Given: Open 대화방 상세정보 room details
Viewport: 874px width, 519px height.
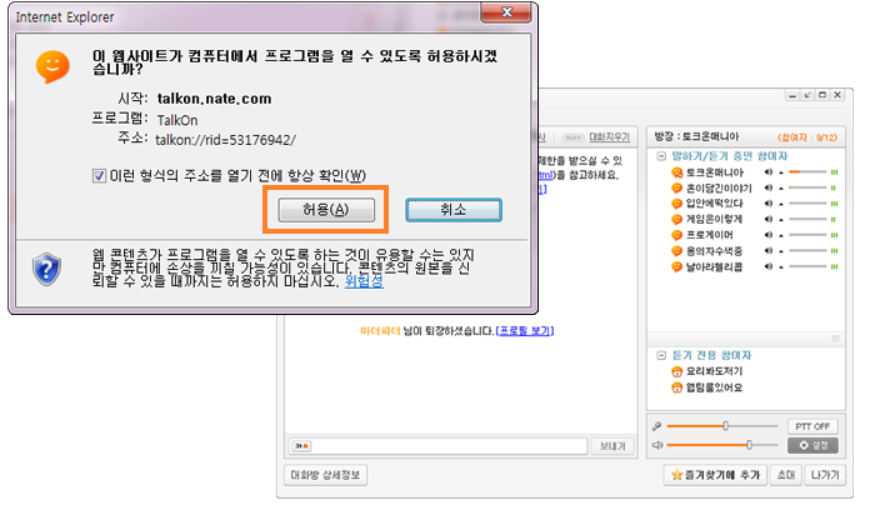Looking at the screenshot, I should pyautogui.click(x=326, y=475).
